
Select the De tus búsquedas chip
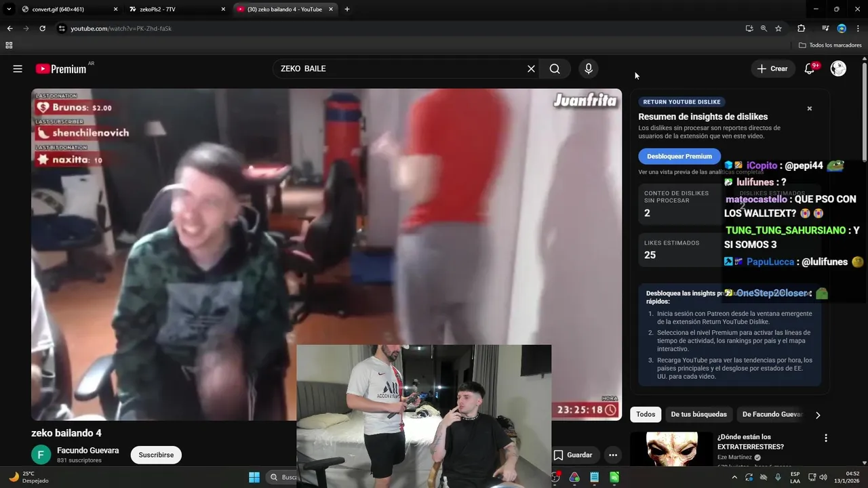[x=698, y=414]
